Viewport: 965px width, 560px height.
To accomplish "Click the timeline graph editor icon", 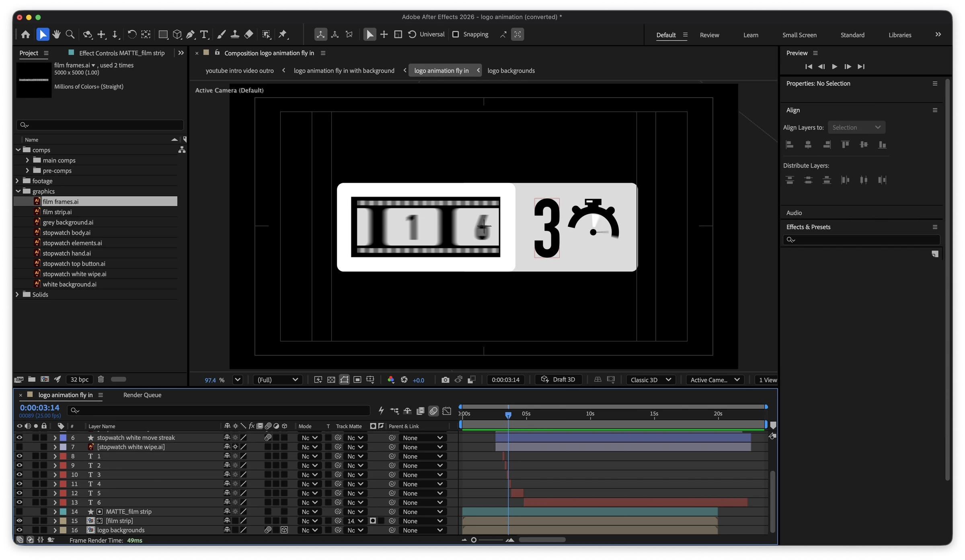I will tap(447, 411).
